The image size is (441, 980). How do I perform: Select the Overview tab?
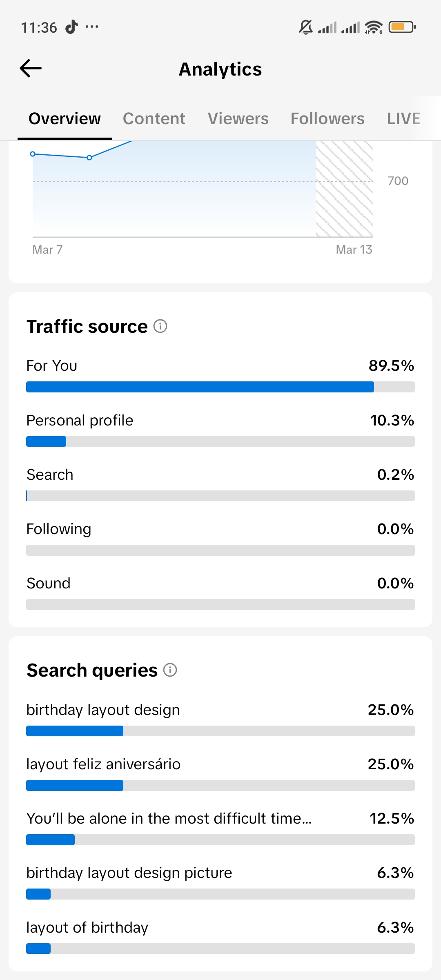click(x=65, y=119)
